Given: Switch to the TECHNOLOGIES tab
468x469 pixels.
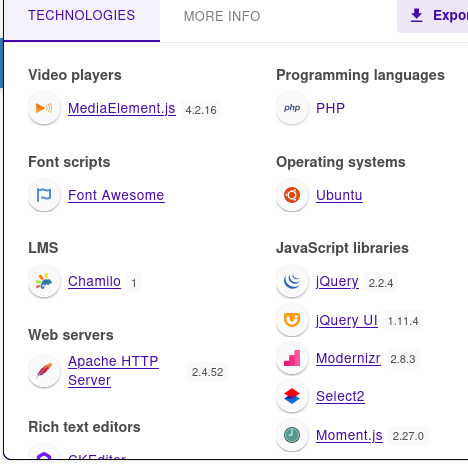Looking at the screenshot, I should pos(82,20).
